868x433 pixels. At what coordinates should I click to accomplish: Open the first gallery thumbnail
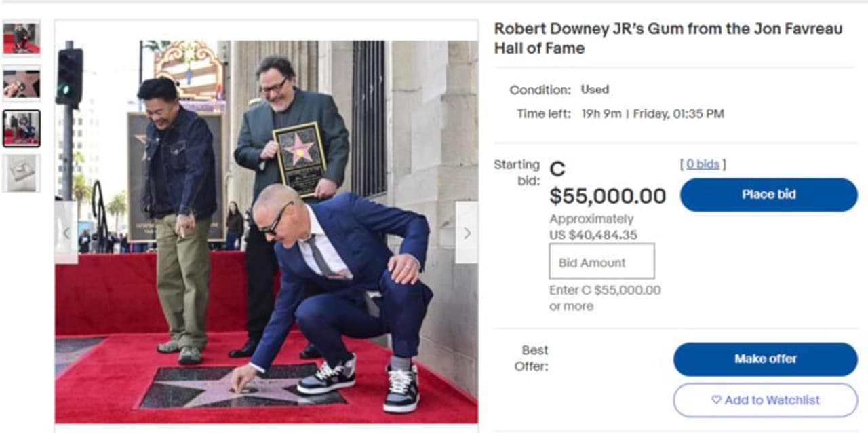[x=22, y=38]
